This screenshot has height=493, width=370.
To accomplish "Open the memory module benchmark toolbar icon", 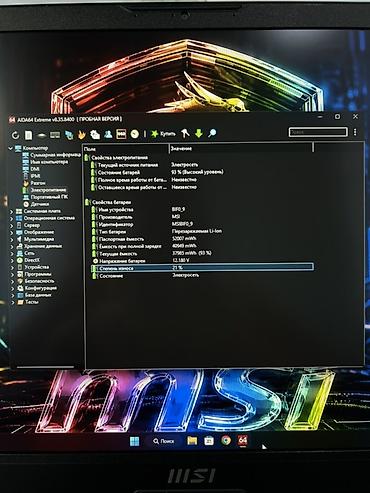I will pyautogui.click(x=55, y=135).
